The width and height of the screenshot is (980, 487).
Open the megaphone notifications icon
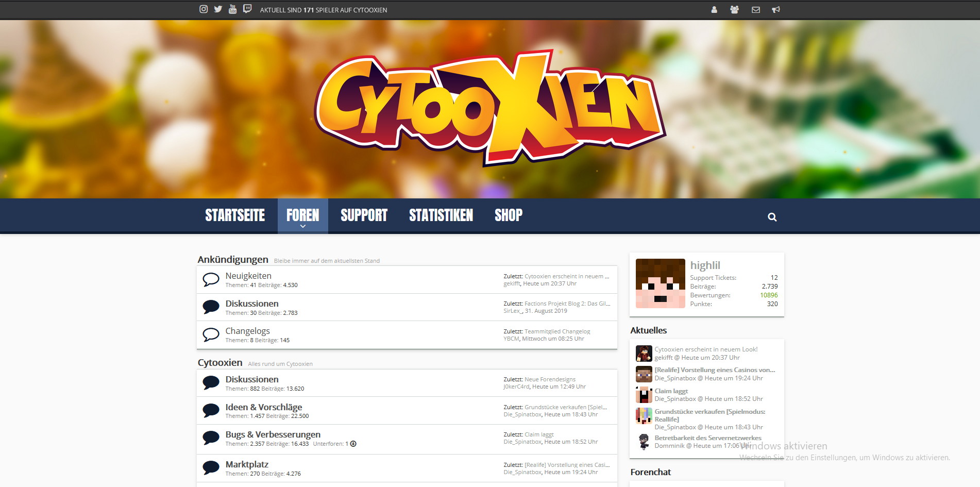[x=776, y=9]
